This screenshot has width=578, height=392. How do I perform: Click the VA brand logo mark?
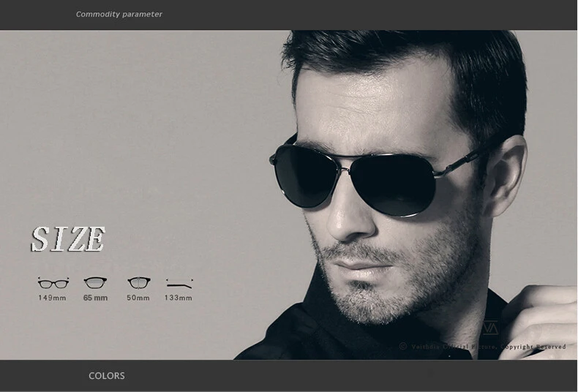point(491,328)
